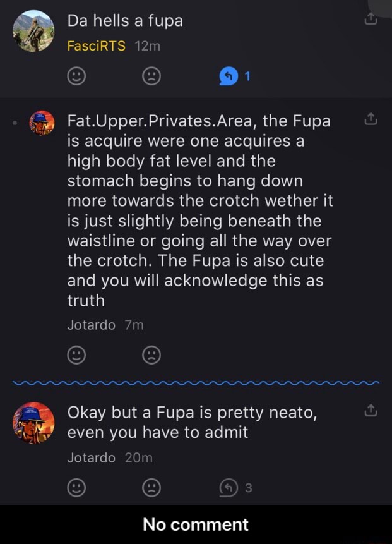Image resolution: width=392 pixels, height=544 pixels.
Task: Tap the smiley reaction under FasciRTS's comment
Action: tap(76, 76)
